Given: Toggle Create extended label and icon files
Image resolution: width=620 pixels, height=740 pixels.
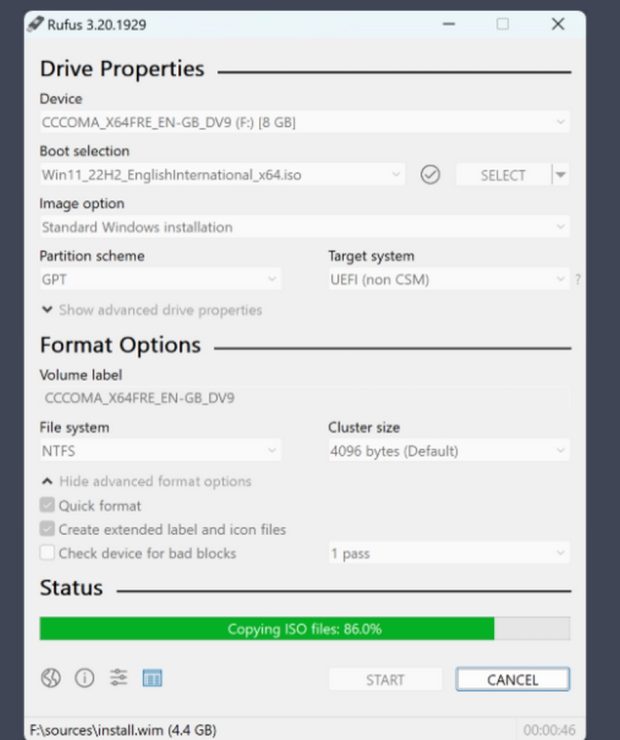Looking at the screenshot, I should tap(47, 529).
